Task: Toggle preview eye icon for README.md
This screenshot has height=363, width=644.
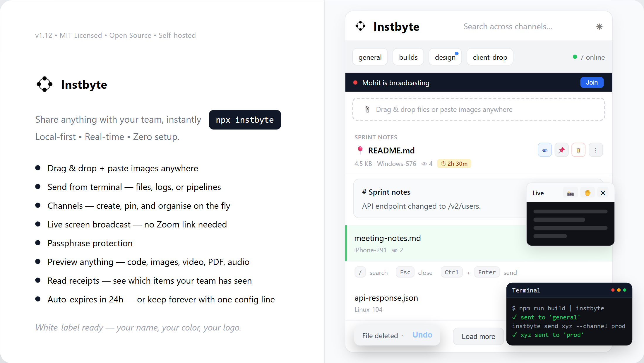Action: tap(544, 150)
